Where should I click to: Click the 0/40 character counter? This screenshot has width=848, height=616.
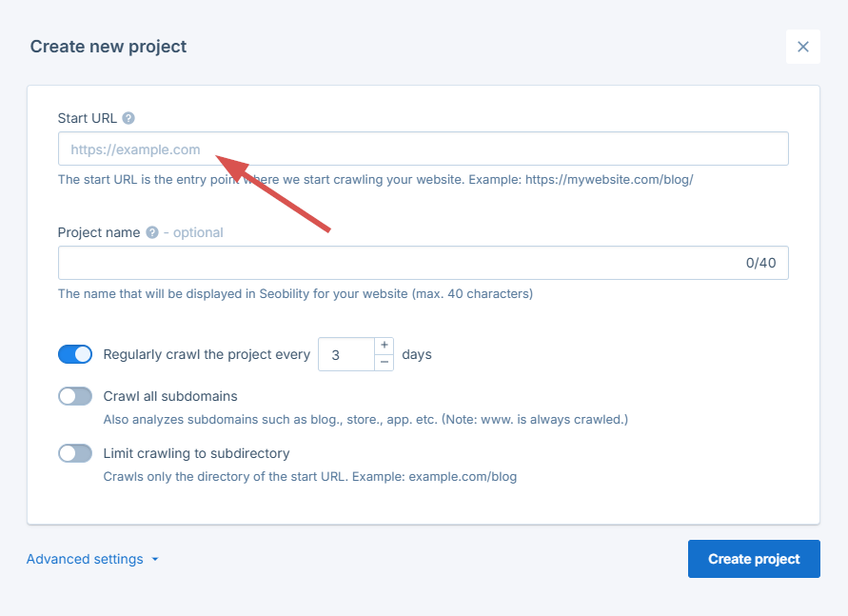point(761,263)
